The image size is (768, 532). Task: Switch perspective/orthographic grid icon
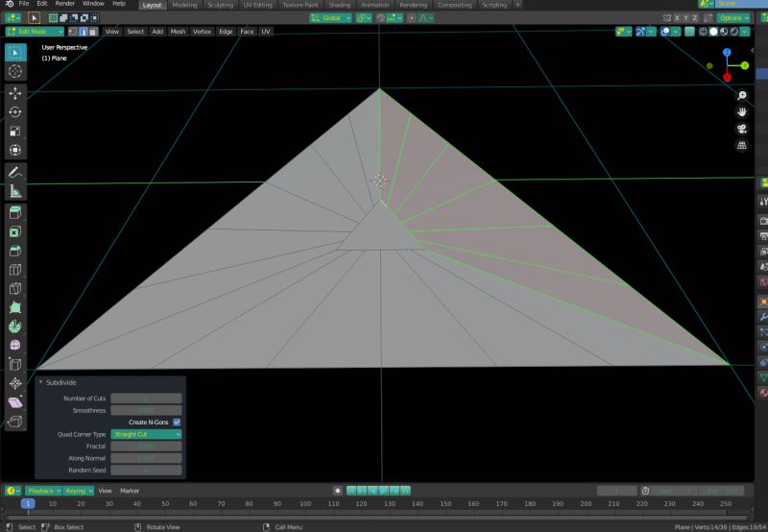click(742, 146)
